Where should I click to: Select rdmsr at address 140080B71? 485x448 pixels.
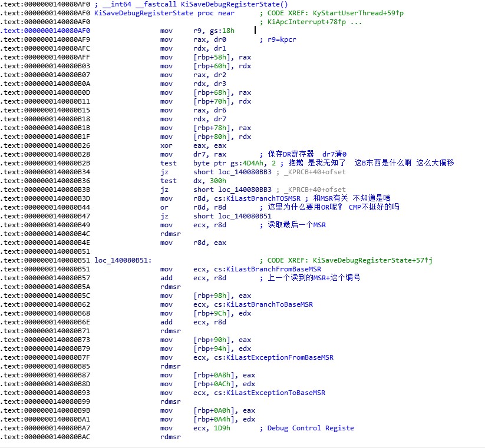[170, 331]
